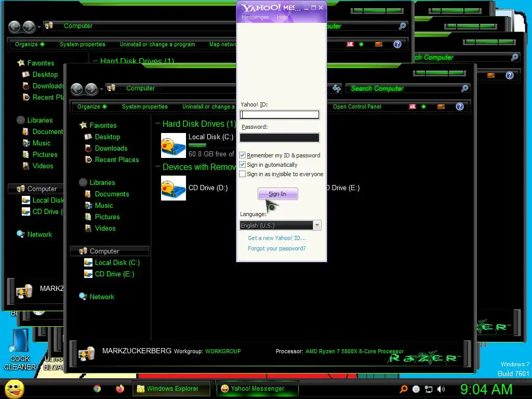Select Local Disk (C:) in front navigation pane
532x399 pixels.
(x=117, y=262)
